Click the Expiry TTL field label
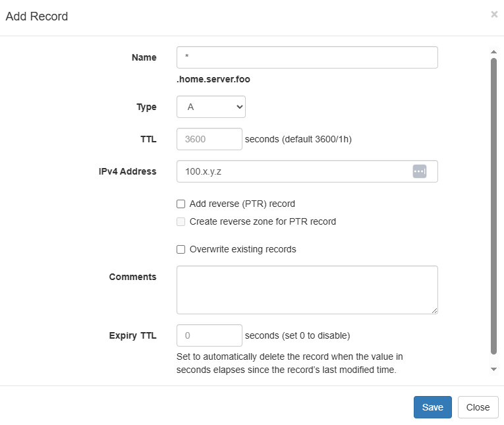 133,335
